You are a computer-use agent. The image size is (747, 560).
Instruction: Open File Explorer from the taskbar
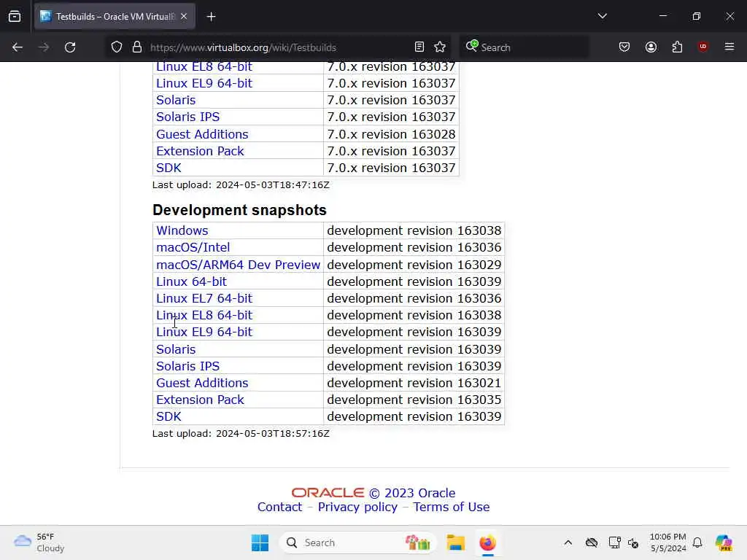click(x=455, y=542)
